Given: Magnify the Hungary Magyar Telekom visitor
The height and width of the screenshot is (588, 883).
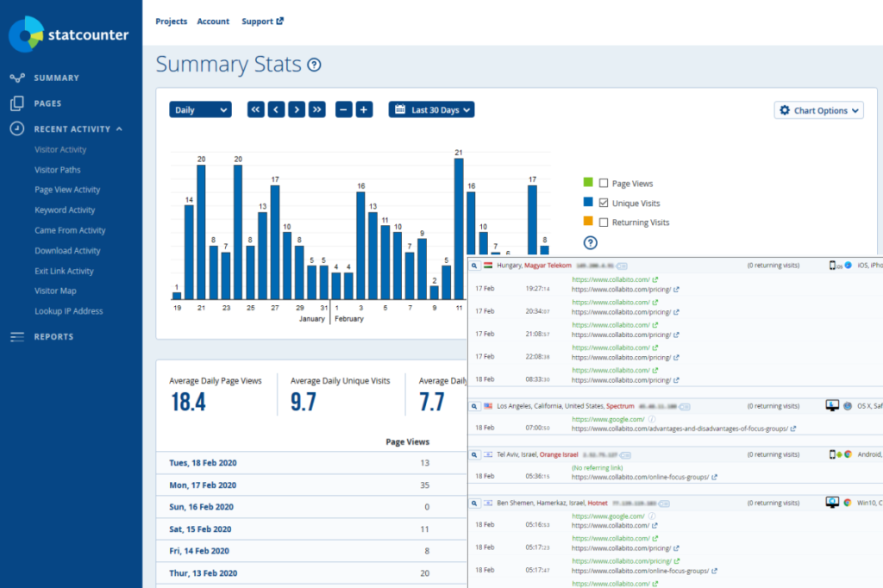Looking at the screenshot, I should (x=474, y=266).
